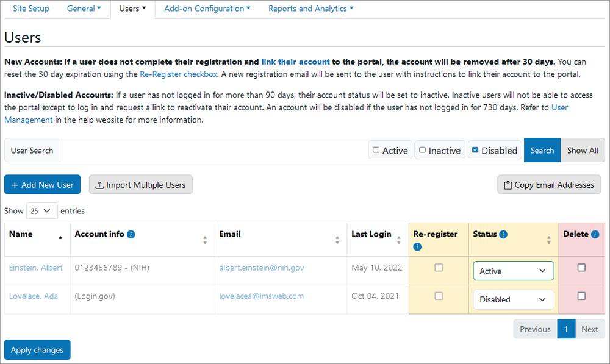Screen dimensions: 610x364
Task: Open the Users menu tab
Action: click(132, 9)
